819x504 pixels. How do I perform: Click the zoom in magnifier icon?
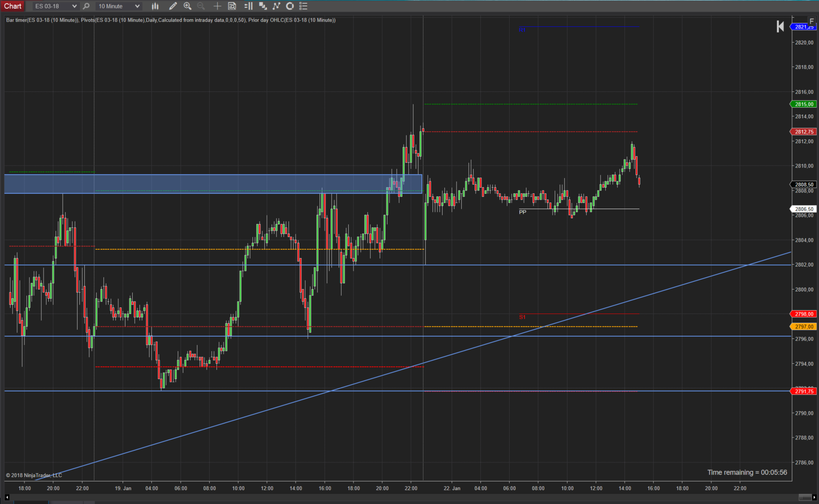[188, 6]
